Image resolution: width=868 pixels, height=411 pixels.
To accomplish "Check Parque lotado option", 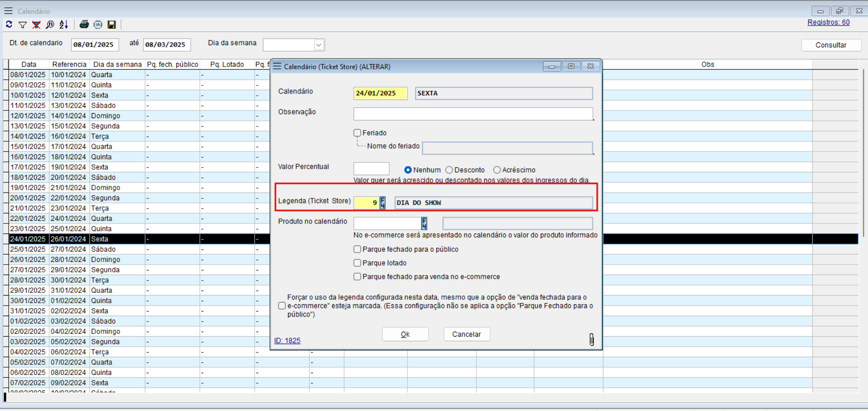I will tap(357, 263).
